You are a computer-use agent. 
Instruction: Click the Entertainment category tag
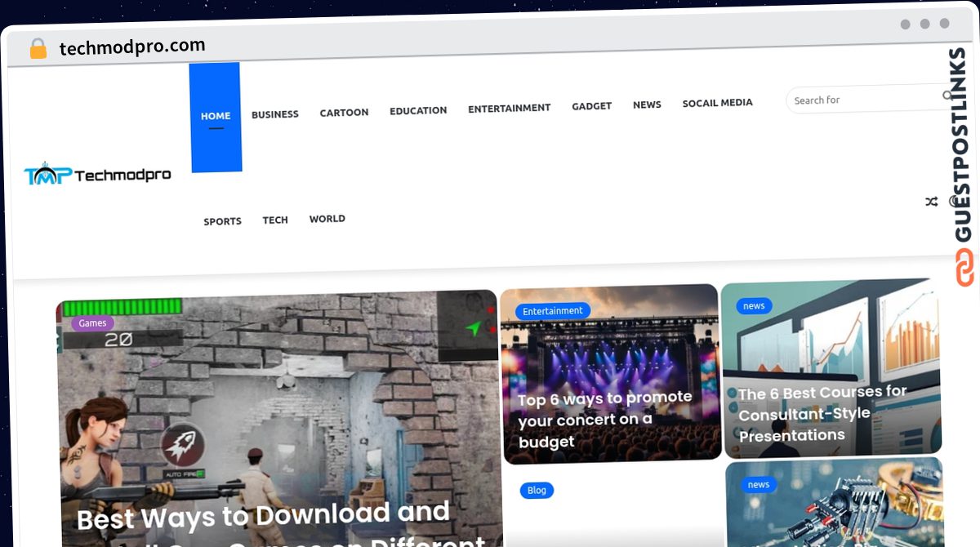pos(553,311)
